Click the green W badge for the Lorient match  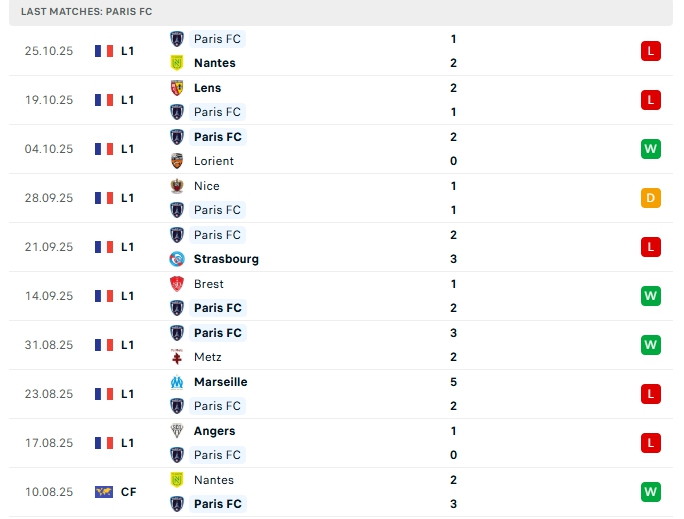651,149
